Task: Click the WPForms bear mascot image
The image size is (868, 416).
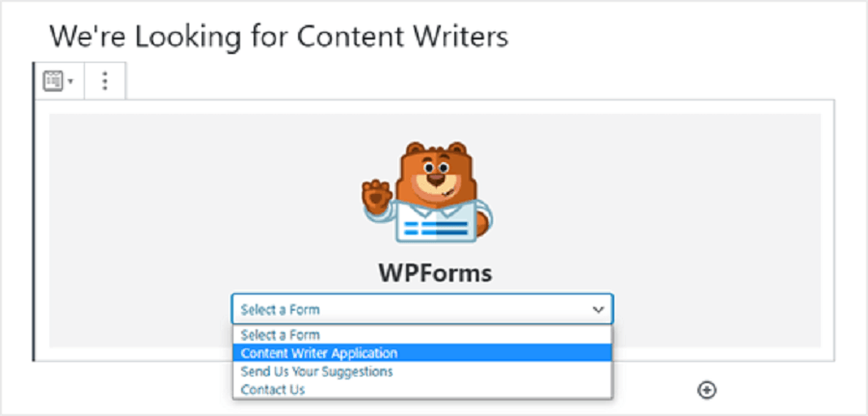Action: point(427,192)
